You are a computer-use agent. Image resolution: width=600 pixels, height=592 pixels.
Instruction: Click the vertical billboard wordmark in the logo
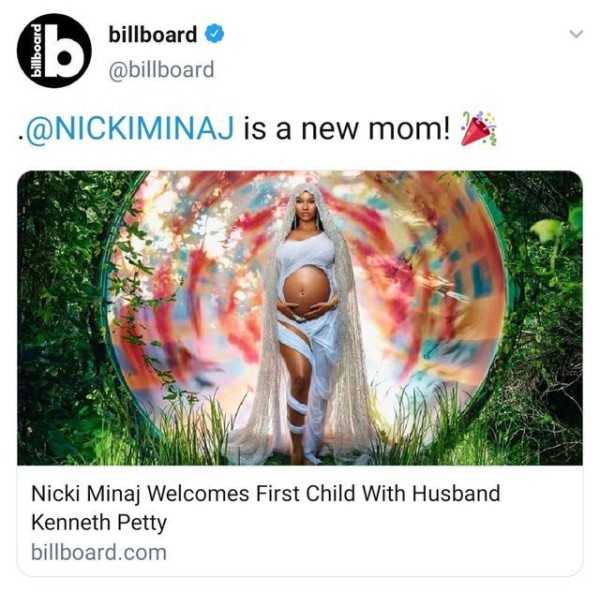(36, 51)
